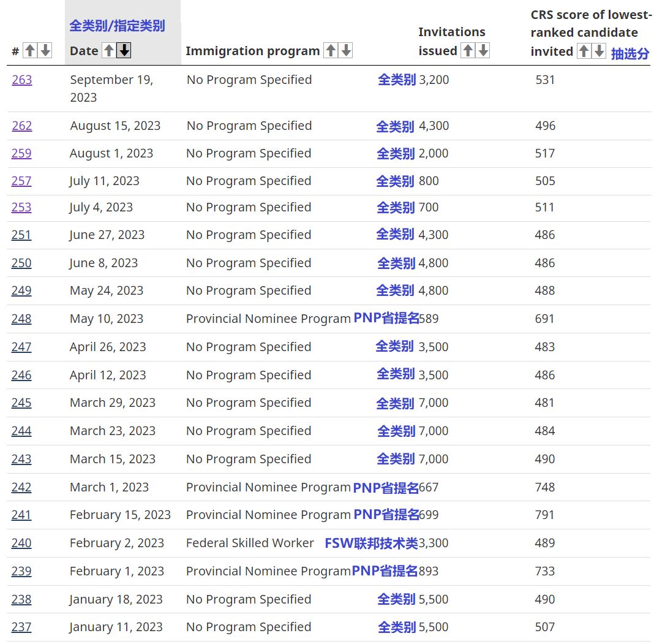This screenshot has width=654, height=644.
Task: Open draw number 257 link
Action: (x=21, y=181)
